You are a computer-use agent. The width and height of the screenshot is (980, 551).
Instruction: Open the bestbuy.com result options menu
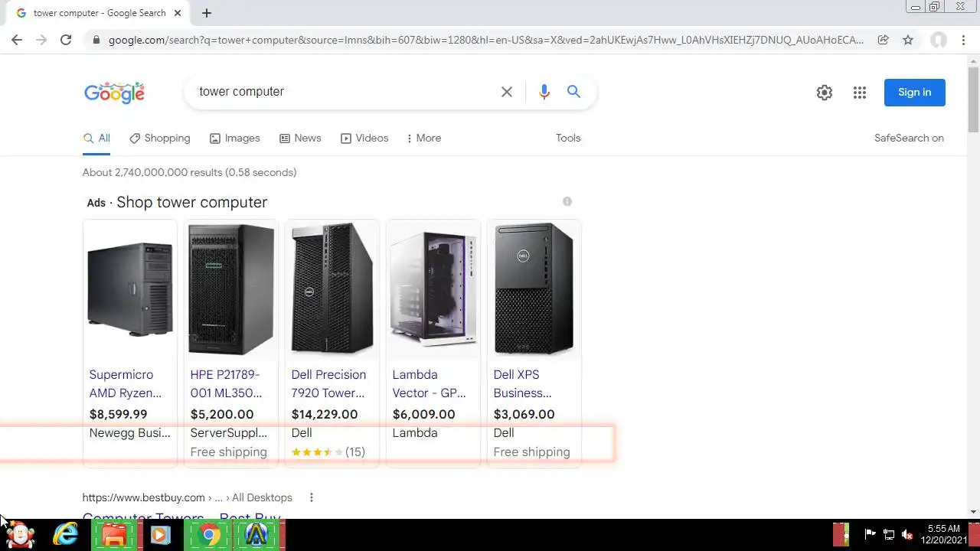pos(312,497)
